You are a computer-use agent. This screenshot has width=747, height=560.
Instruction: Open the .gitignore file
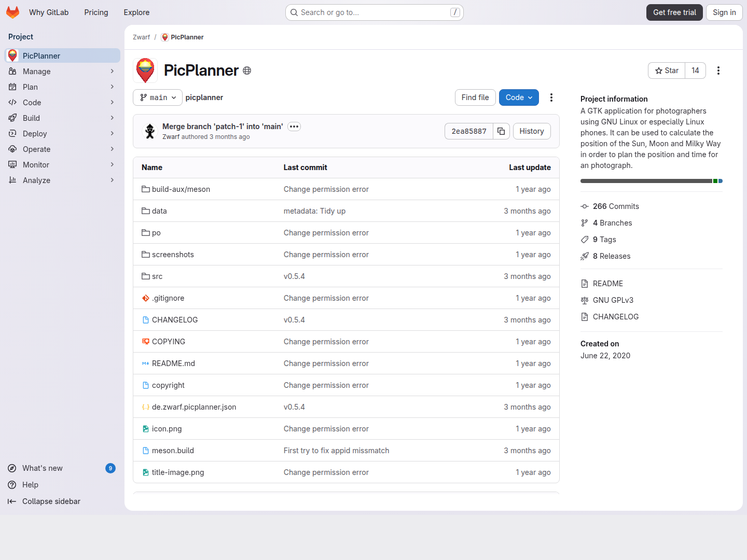click(x=168, y=298)
